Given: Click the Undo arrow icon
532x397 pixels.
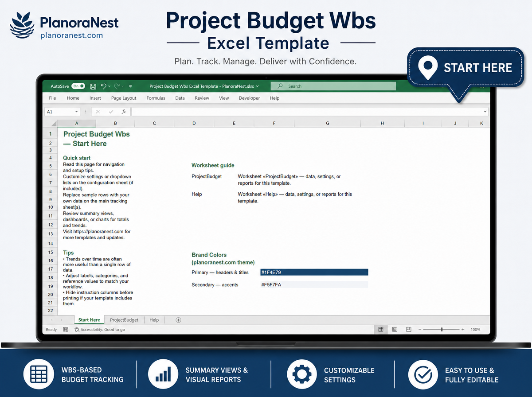Looking at the screenshot, I should coord(103,86).
